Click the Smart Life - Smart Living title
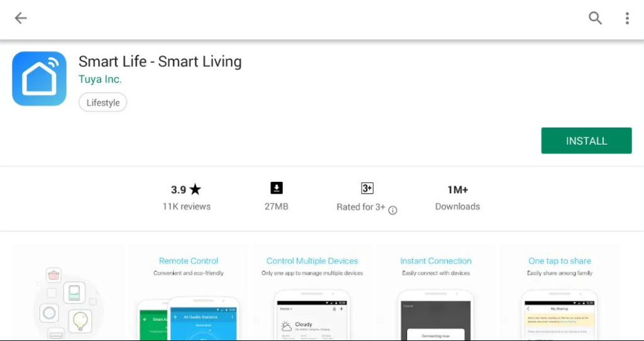 click(x=160, y=62)
